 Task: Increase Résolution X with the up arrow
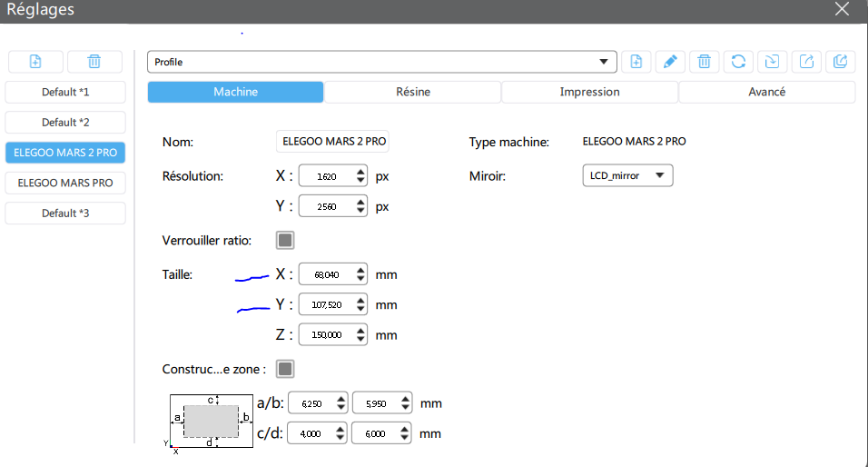pyautogui.click(x=361, y=172)
